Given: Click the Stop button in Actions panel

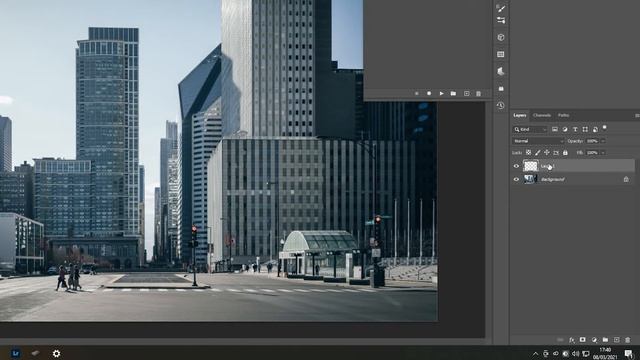Looking at the screenshot, I should [x=417, y=93].
